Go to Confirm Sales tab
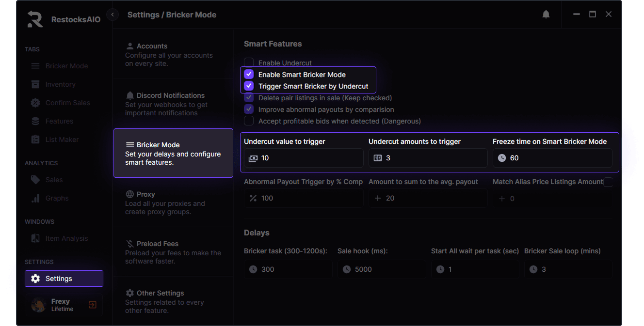 click(x=64, y=103)
